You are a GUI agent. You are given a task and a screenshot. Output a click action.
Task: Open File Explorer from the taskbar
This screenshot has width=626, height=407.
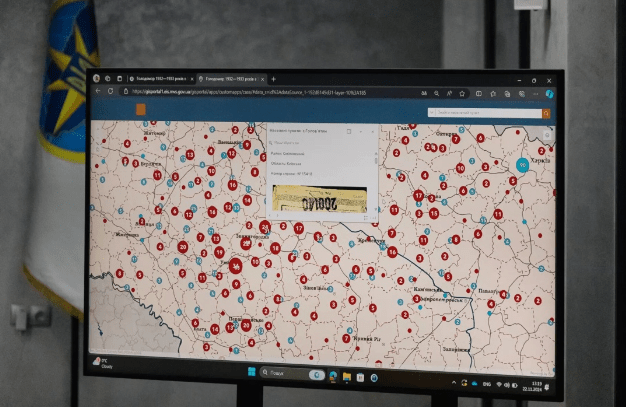tap(347, 376)
